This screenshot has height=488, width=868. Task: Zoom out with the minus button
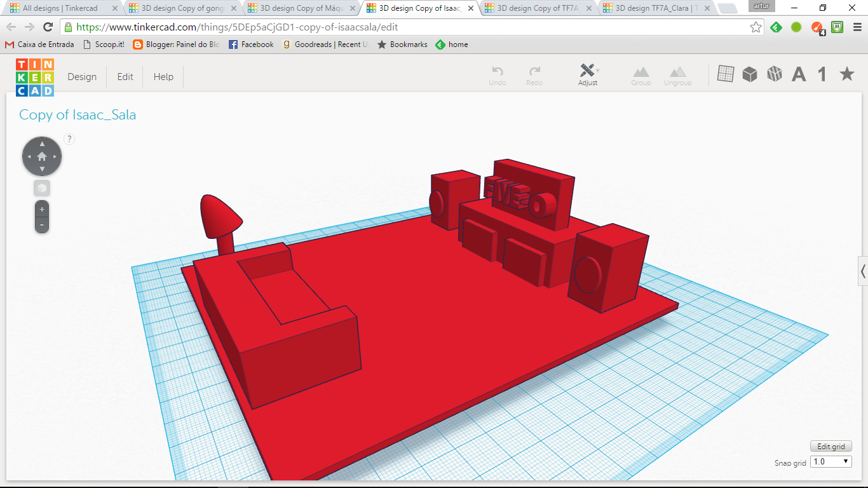pos(42,225)
